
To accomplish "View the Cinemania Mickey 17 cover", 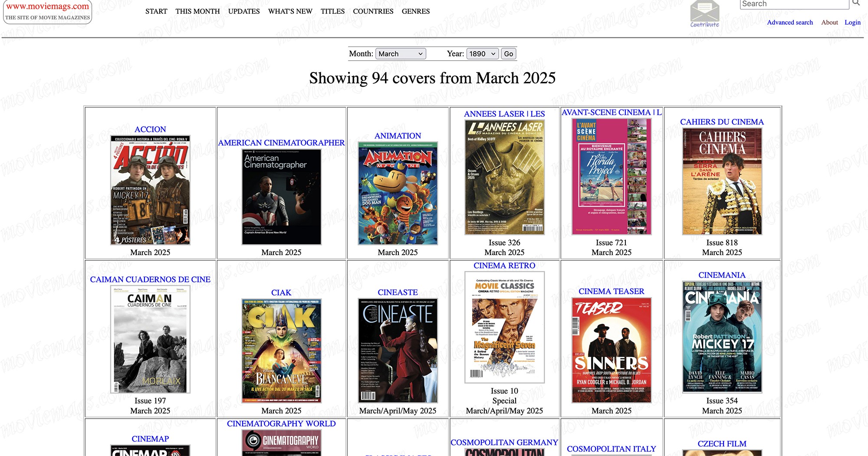I will click(x=722, y=337).
